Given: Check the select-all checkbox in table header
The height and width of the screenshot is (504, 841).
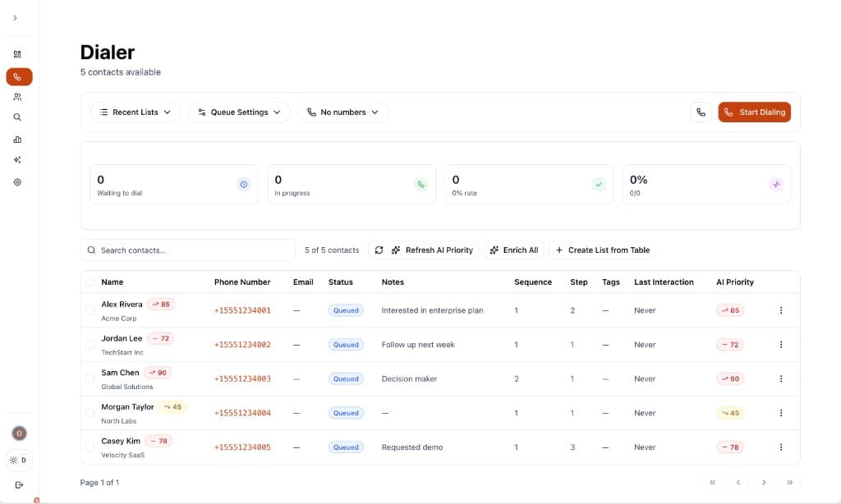Looking at the screenshot, I should (90, 282).
